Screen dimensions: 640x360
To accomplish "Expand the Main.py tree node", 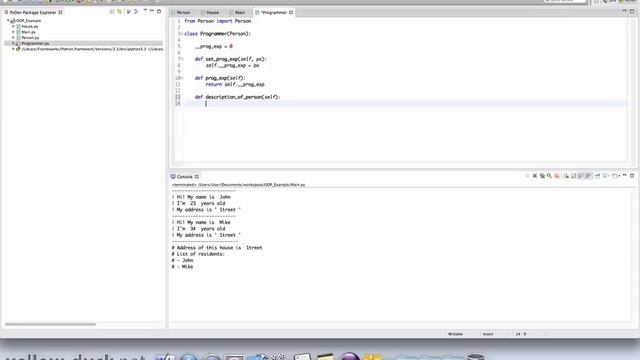I will 13,32.
